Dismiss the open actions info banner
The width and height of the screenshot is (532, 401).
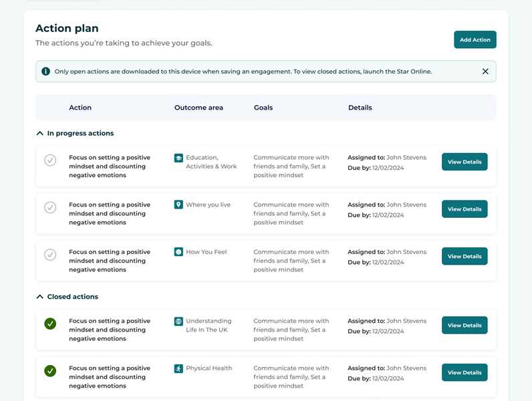point(485,72)
